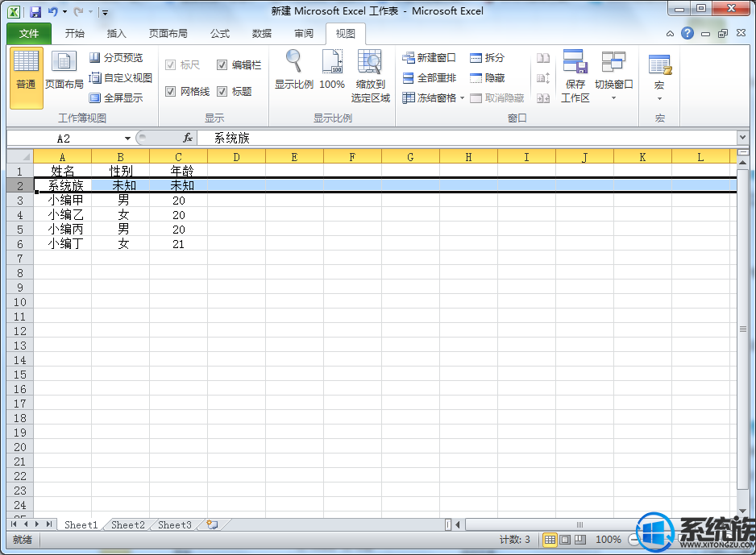
Task: Set zoom to 100% with ribbon button
Action: pyautogui.click(x=332, y=70)
